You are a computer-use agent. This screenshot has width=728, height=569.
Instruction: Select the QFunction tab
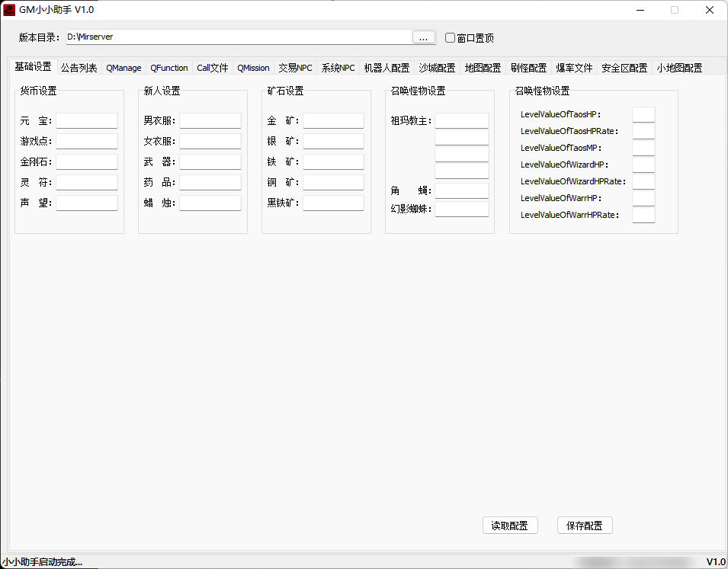point(168,68)
